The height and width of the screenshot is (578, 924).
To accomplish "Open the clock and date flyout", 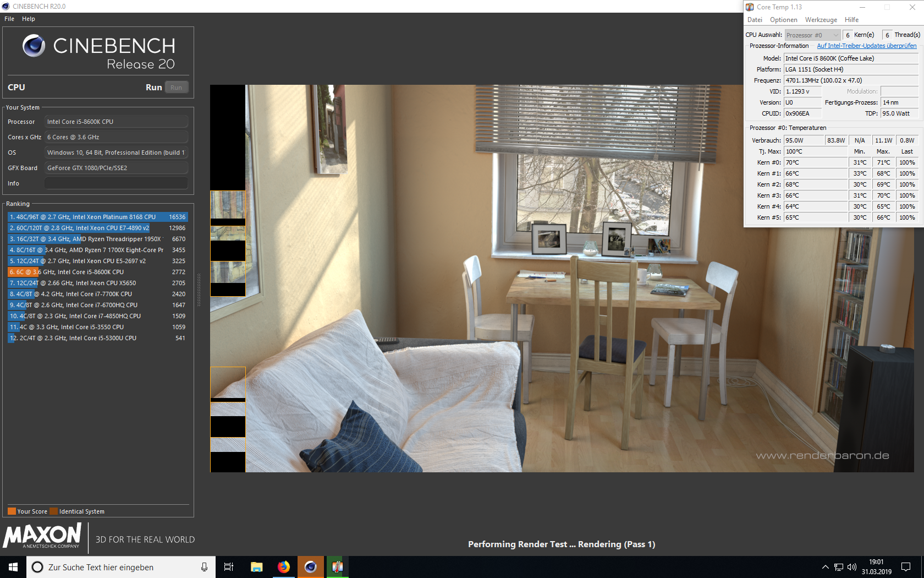I will 877,567.
